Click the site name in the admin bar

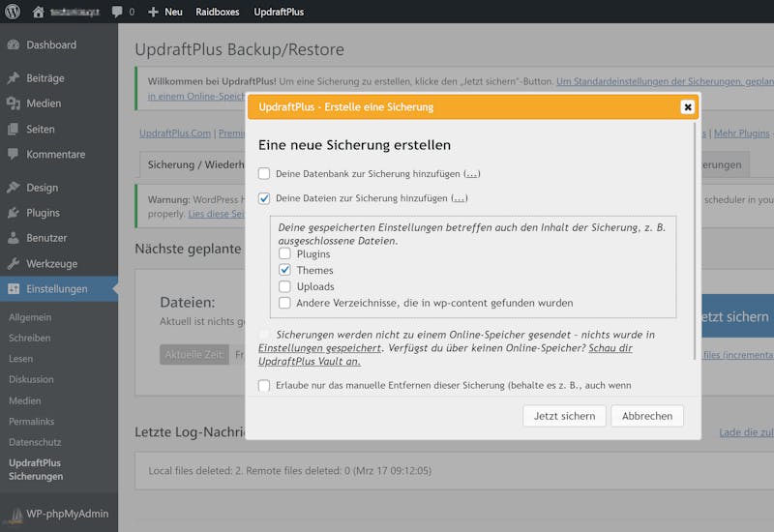(x=74, y=12)
